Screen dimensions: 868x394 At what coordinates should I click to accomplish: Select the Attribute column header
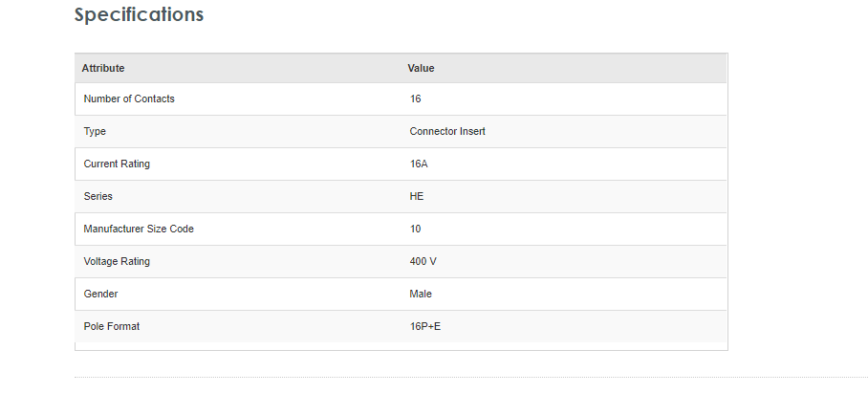(103, 68)
